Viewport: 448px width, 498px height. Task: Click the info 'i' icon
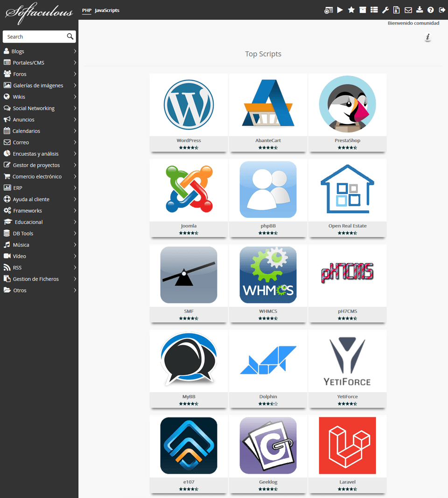427,37
